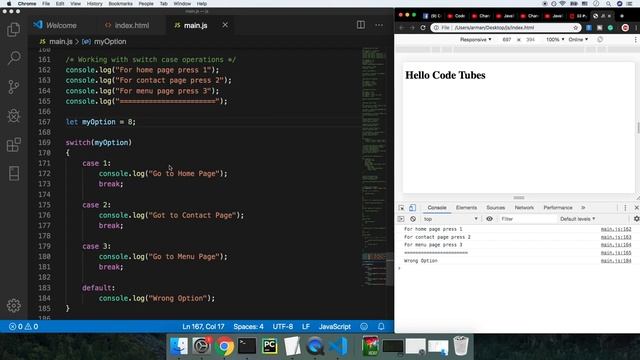Viewport: 640px width, 360px height.
Task: Open the VS Code Explorer panel
Action: click(13, 29)
